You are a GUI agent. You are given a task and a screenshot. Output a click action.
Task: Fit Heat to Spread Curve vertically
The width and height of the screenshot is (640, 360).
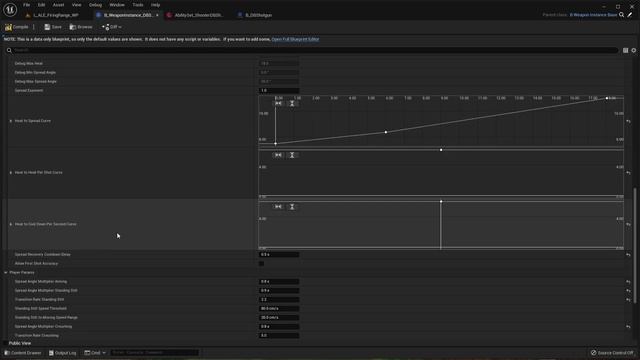point(292,104)
